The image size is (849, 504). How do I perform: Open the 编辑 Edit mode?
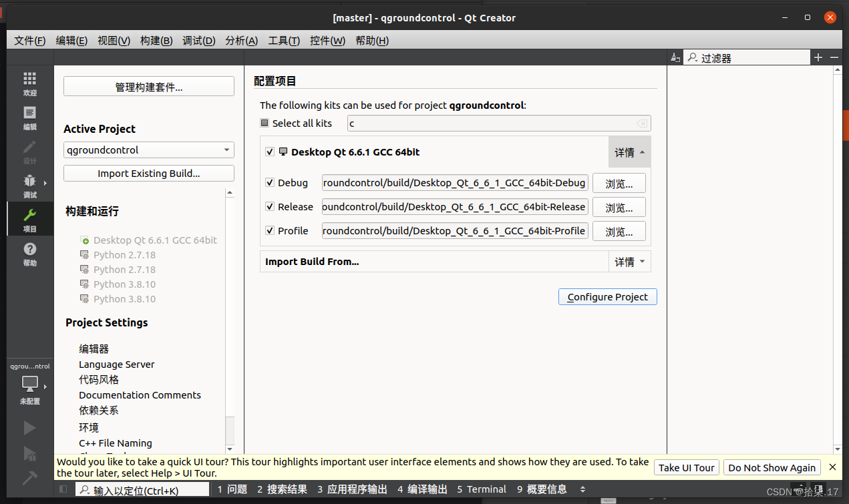[x=29, y=118]
